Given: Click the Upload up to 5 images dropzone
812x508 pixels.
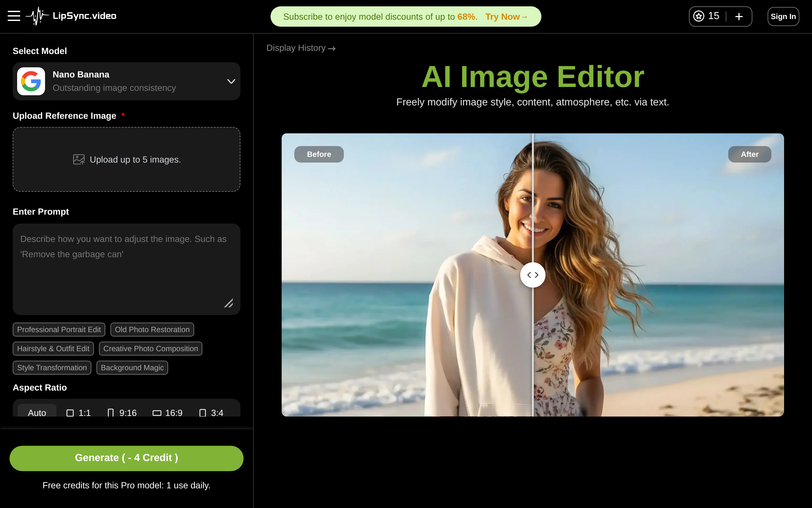Looking at the screenshot, I should point(127,160).
